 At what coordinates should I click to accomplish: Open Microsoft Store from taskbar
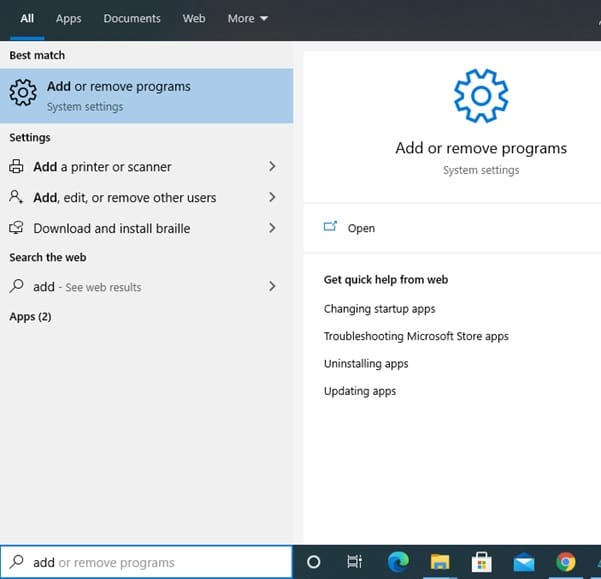tap(482, 562)
